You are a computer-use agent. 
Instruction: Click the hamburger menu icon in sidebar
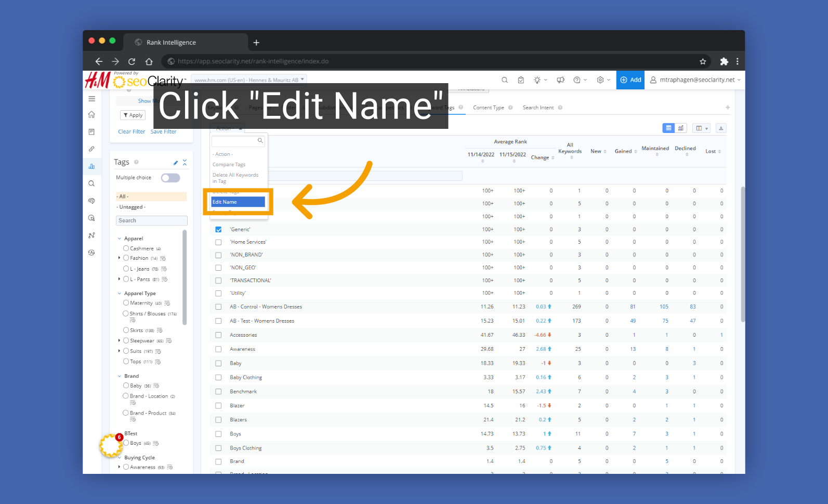[x=92, y=99]
